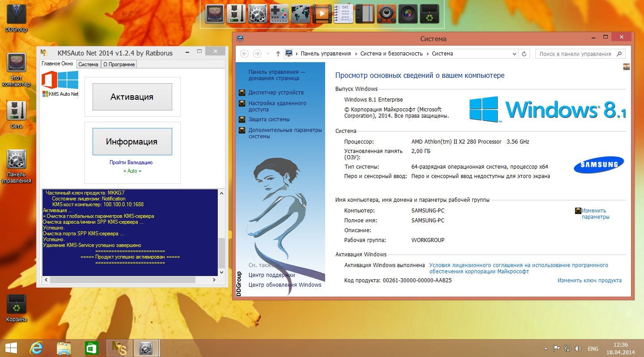Open the vintage TV computer icon in the top dock

(215, 14)
